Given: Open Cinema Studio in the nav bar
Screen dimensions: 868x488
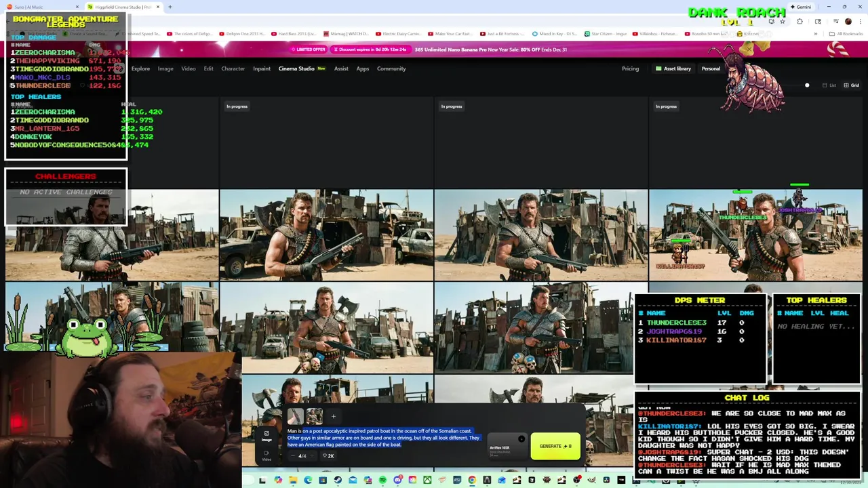Looking at the screenshot, I should [302, 68].
